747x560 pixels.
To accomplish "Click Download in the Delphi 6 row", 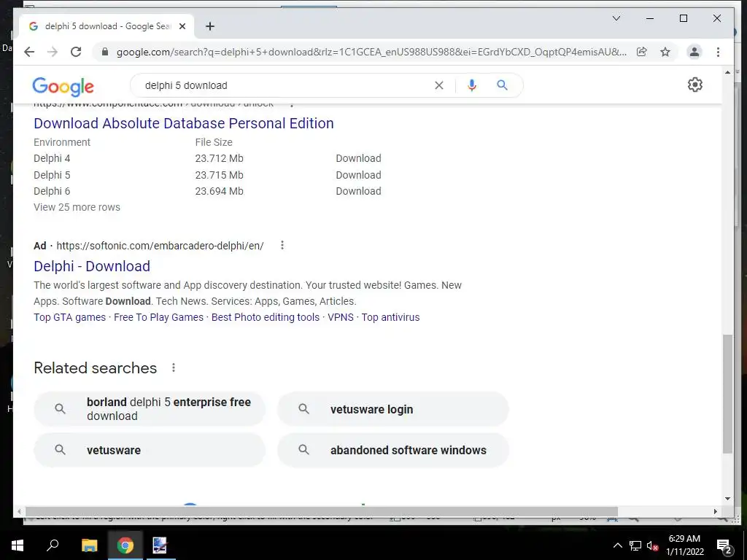I will click(x=358, y=192).
